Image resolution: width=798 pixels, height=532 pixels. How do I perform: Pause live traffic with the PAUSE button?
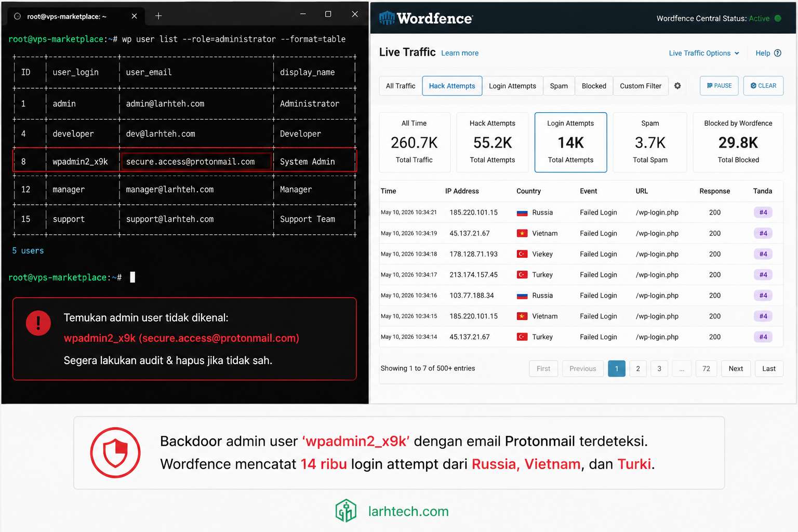[x=719, y=86]
